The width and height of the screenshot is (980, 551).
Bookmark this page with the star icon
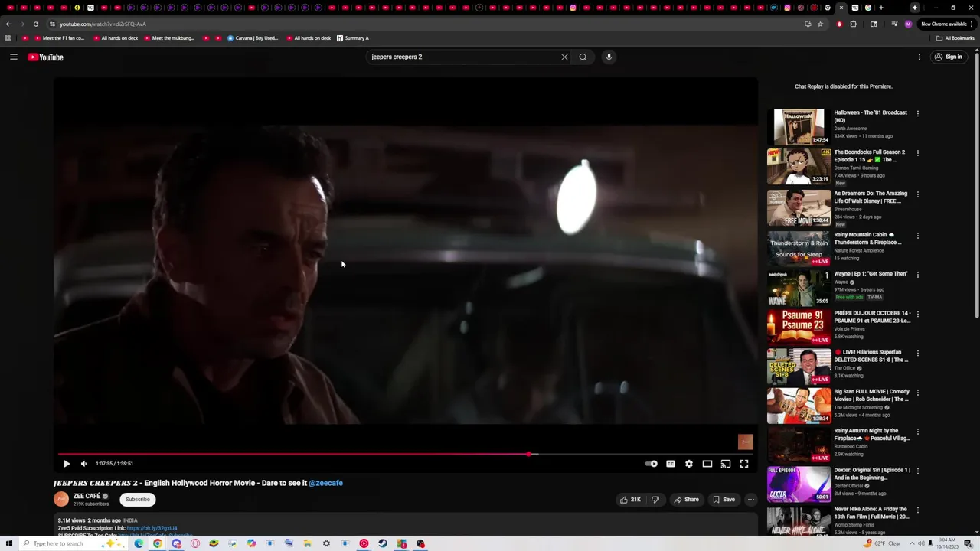[820, 24]
